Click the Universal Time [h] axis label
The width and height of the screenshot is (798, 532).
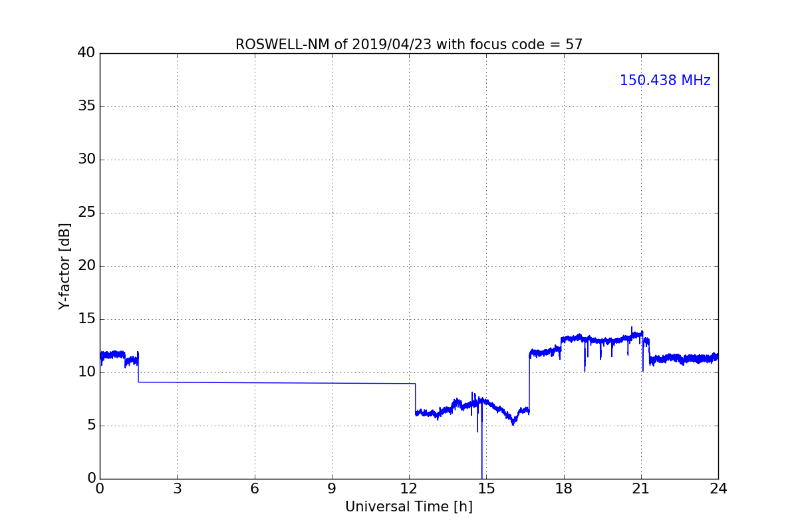[409, 507]
